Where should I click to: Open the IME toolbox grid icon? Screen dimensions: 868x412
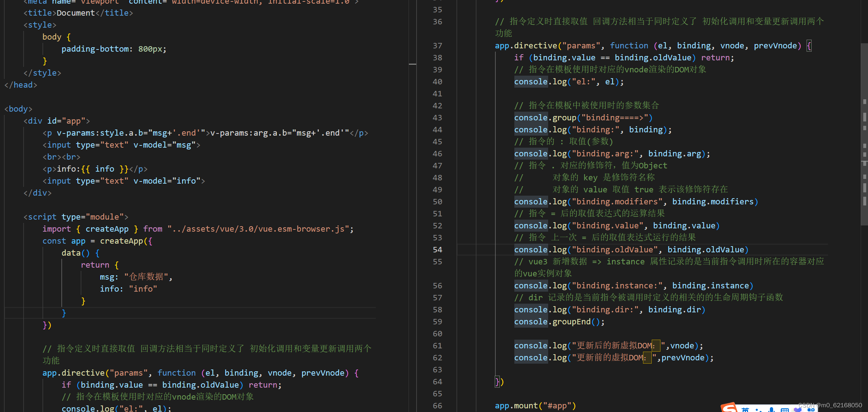(811, 410)
